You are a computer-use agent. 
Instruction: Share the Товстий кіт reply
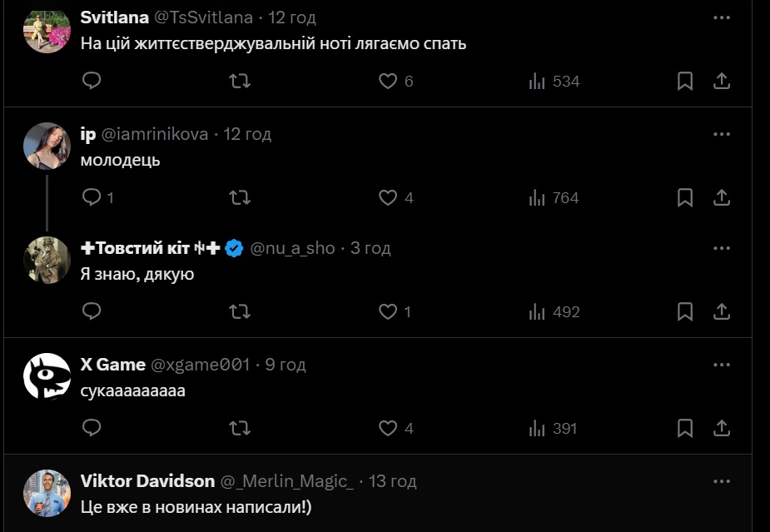(722, 311)
